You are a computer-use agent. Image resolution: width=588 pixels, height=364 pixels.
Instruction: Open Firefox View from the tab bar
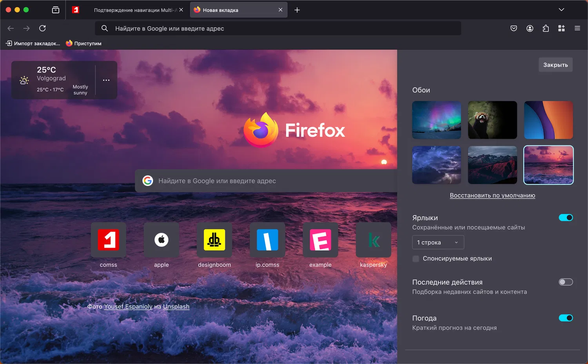(56, 10)
